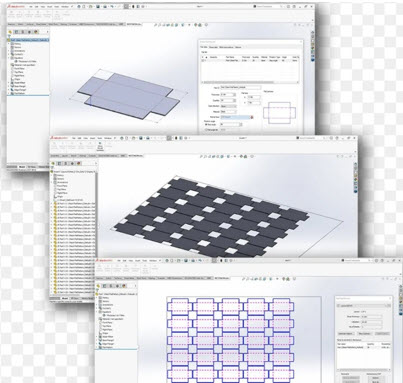Click SolidWorks logo in middle window
The image size is (403, 383).
click(x=58, y=138)
